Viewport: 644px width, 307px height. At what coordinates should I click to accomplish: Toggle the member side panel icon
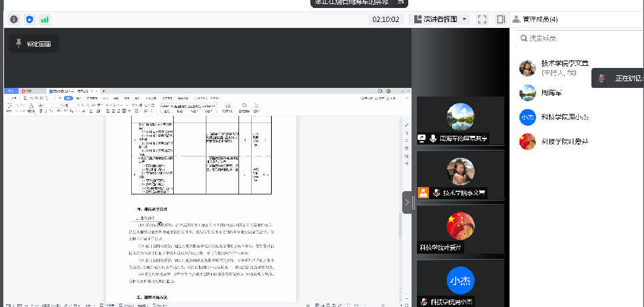click(501, 19)
